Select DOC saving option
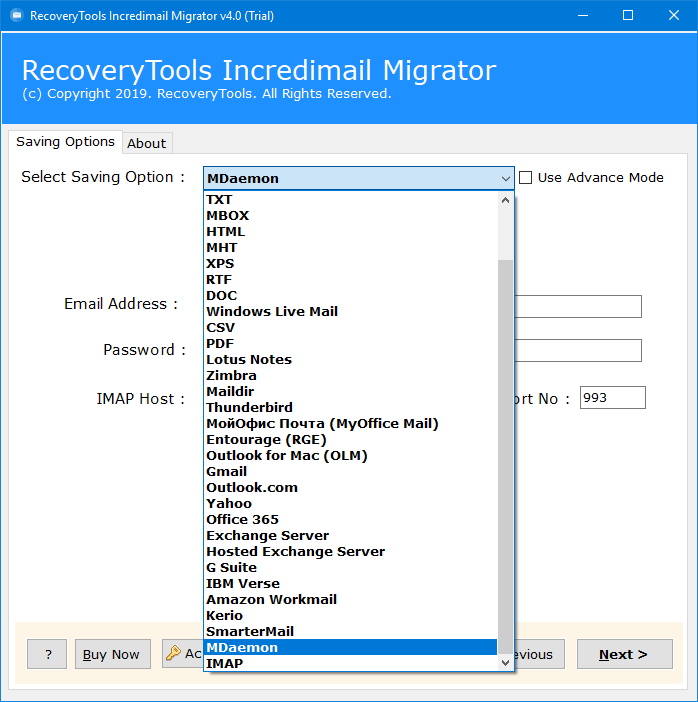Screen dimensions: 698x702 [351, 295]
